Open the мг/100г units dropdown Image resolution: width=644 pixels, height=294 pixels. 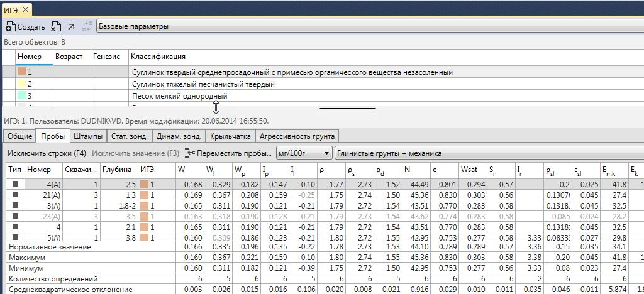(327, 153)
